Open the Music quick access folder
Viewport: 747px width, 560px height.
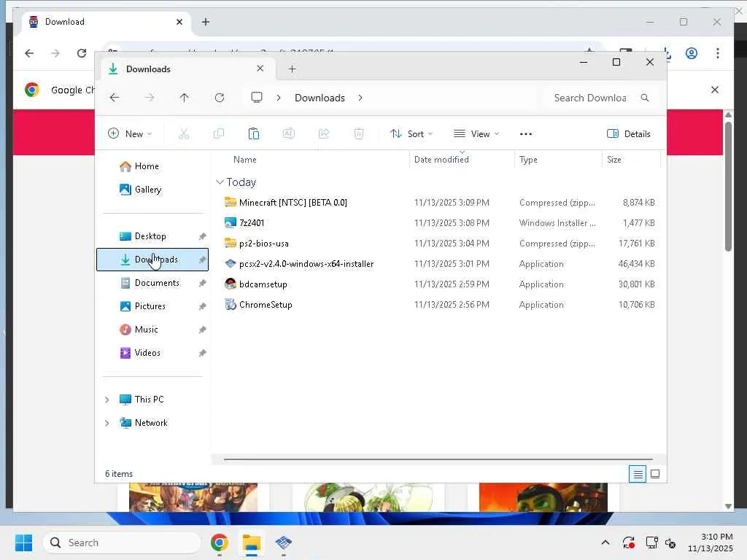[x=152, y=330]
